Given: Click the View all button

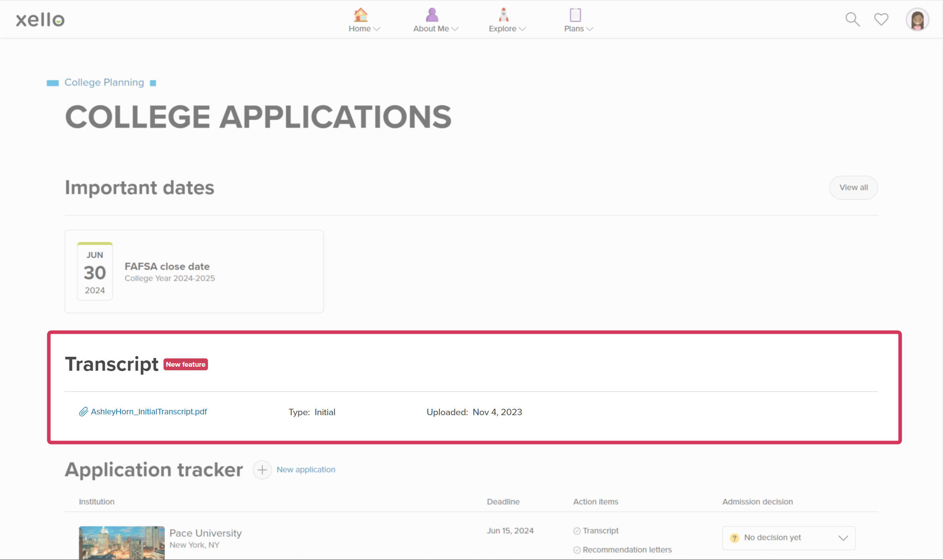Looking at the screenshot, I should point(853,187).
